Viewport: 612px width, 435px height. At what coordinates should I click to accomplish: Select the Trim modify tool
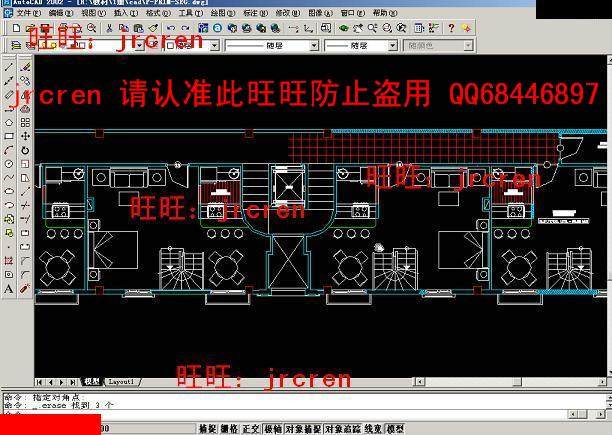pyautogui.click(x=25, y=206)
